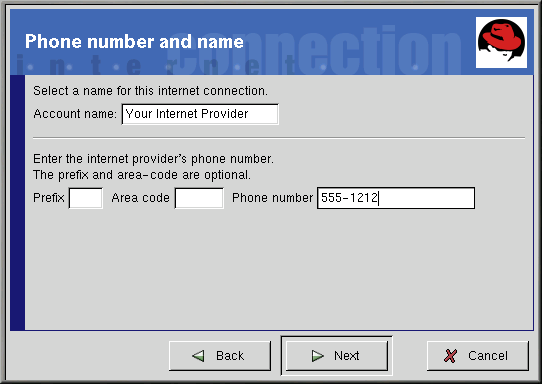
Task: Click the 'Prefix' label text
Action: pos(49,198)
